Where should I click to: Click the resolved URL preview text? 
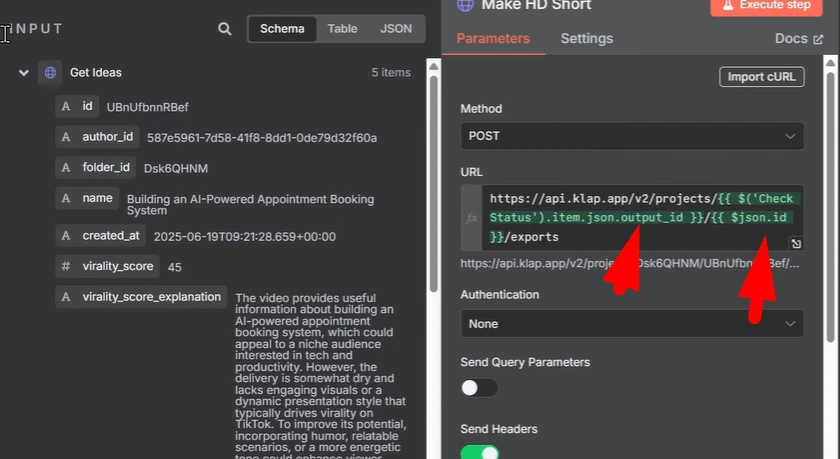pyautogui.click(x=630, y=264)
